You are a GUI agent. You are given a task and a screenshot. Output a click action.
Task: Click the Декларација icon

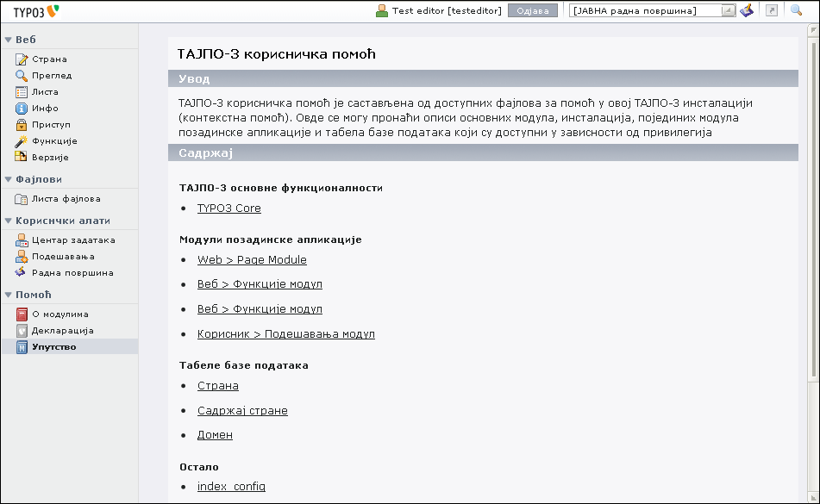(22, 331)
